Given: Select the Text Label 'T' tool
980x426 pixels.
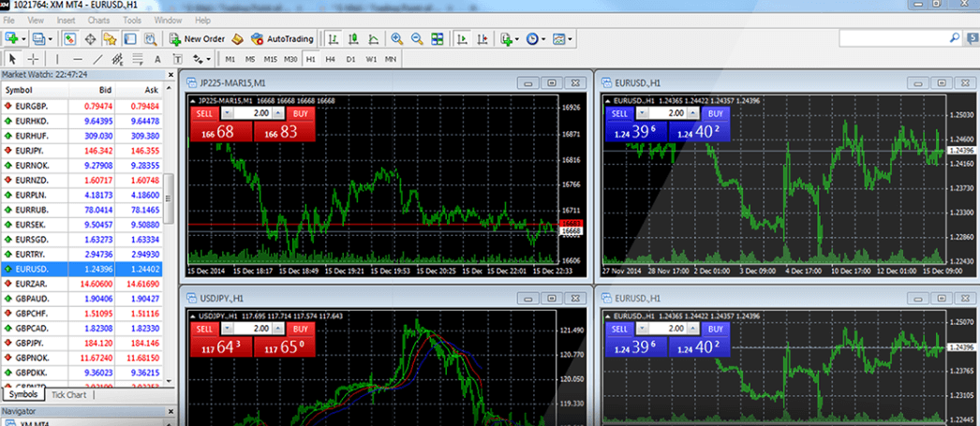Looking at the screenshot, I should pyautogui.click(x=177, y=59).
